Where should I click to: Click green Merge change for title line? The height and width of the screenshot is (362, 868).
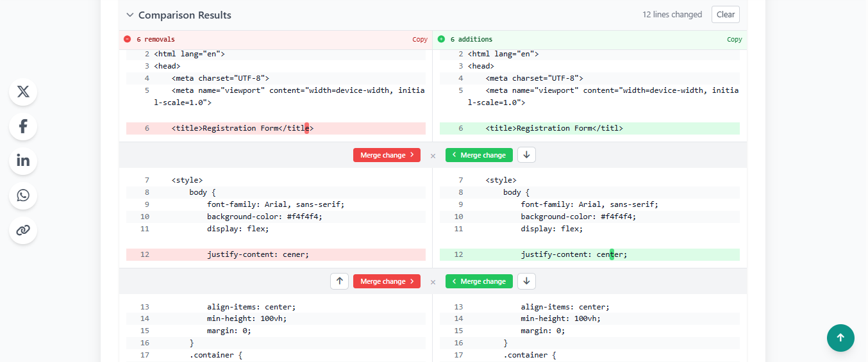479,155
